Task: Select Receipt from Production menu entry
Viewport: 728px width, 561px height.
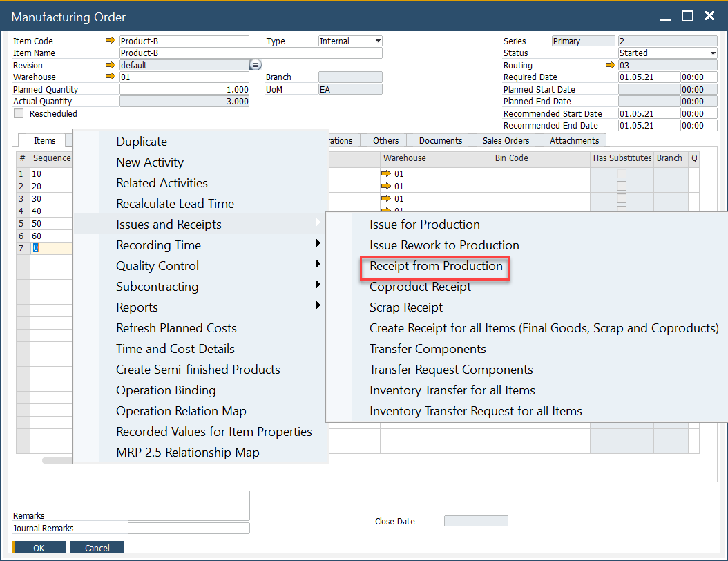Action: (x=436, y=266)
